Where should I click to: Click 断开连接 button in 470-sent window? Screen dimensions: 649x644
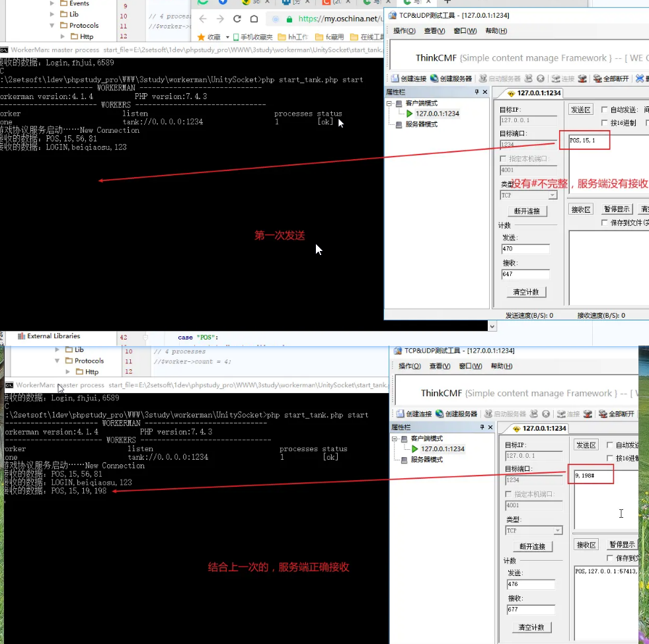click(527, 211)
